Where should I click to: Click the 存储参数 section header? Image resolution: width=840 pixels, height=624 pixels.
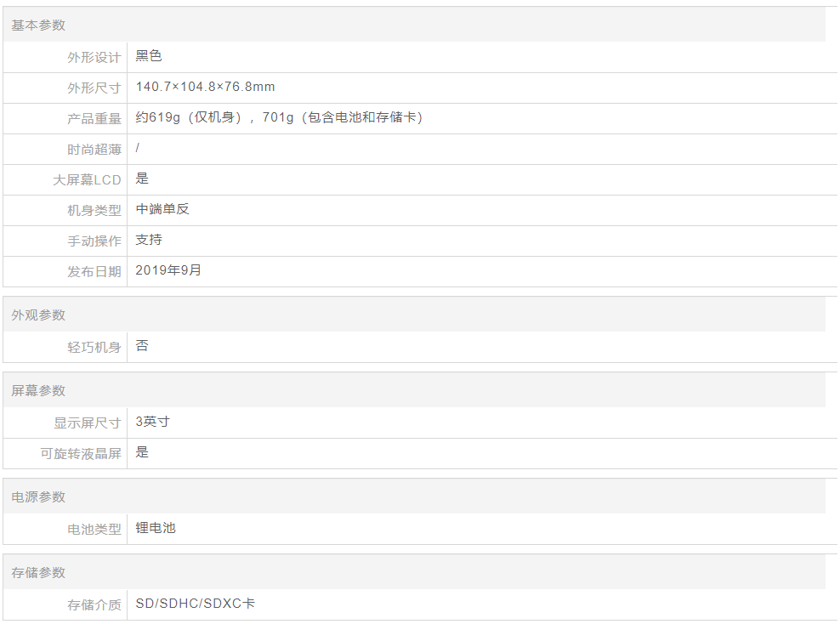(x=38, y=573)
